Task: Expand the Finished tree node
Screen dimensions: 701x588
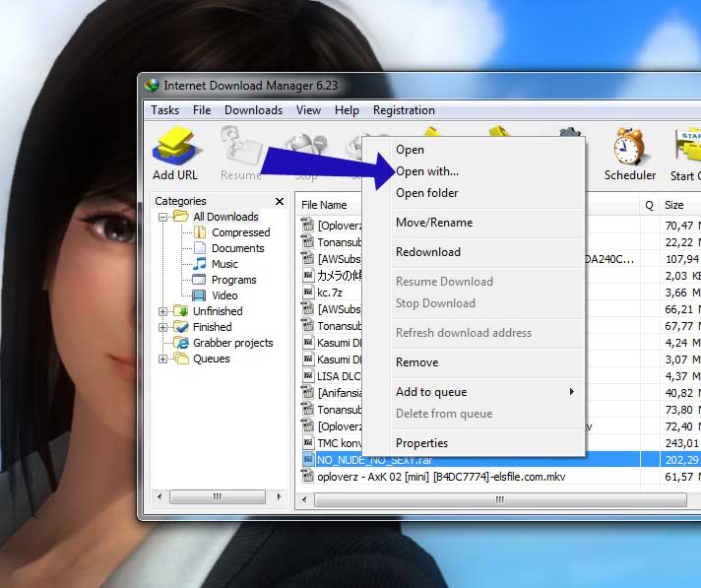Action: 163,327
